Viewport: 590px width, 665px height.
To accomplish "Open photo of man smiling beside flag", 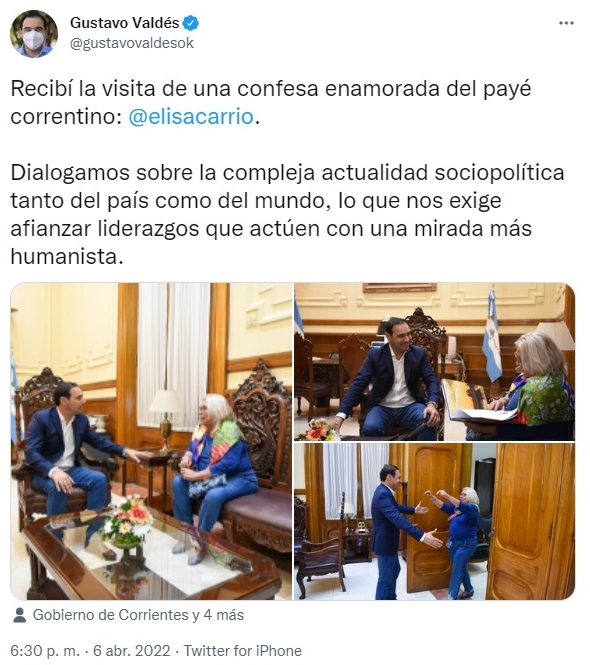I will tap(435, 362).
